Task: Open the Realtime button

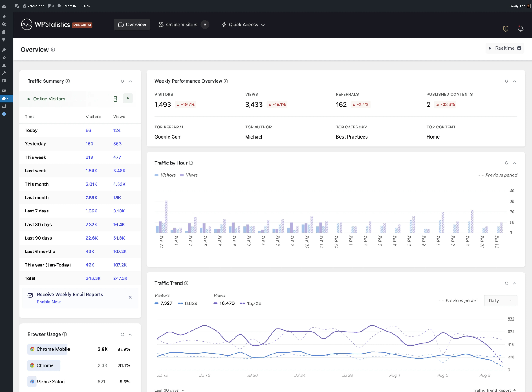Action: coord(505,48)
